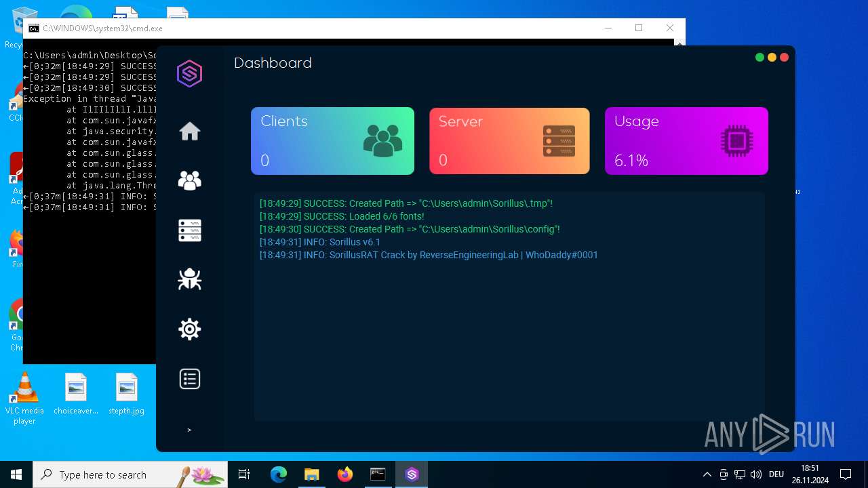Open volume control in system tray
Viewport: 868px width, 488px height.
coord(756,474)
